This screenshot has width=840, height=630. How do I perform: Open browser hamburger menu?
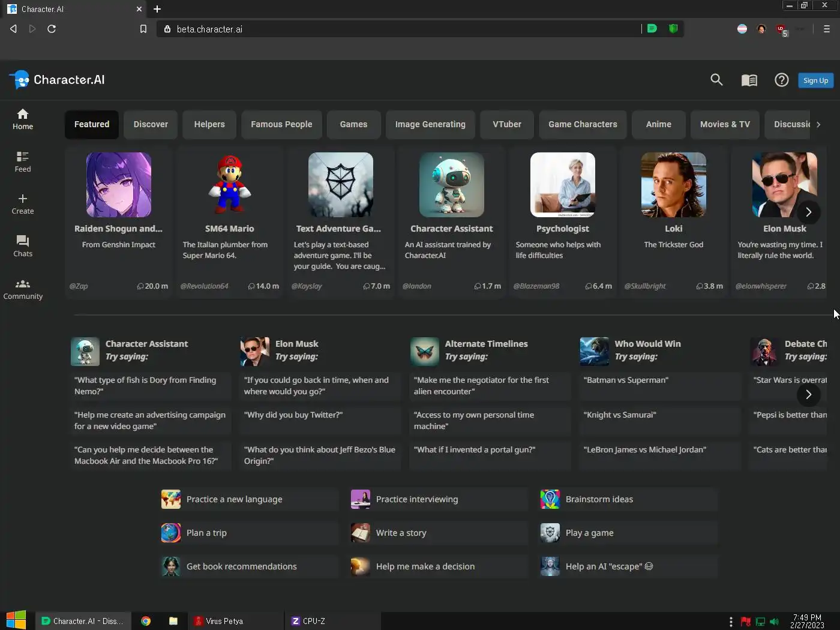[826, 29]
